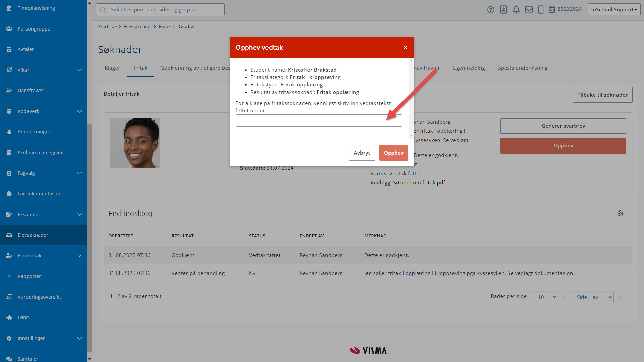The image size is (644, 362).
Task: Go to previous page arrow in pagination
Action: [x=565, y=297]
